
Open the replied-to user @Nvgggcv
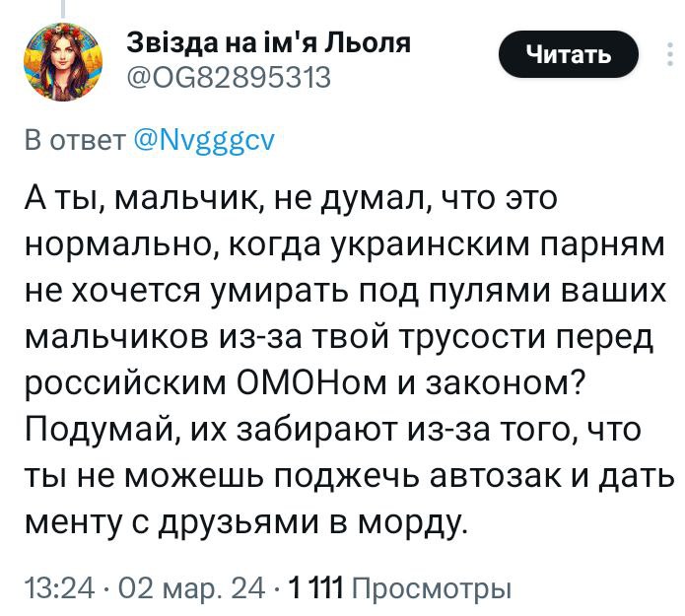coord(202,141)
